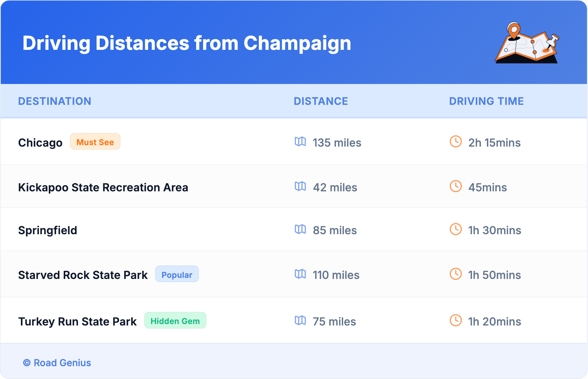This screenshot has width=588, height=379.
Task: Select the Springfield destination name
Action: pyautogui.click(x=48, y=230)
